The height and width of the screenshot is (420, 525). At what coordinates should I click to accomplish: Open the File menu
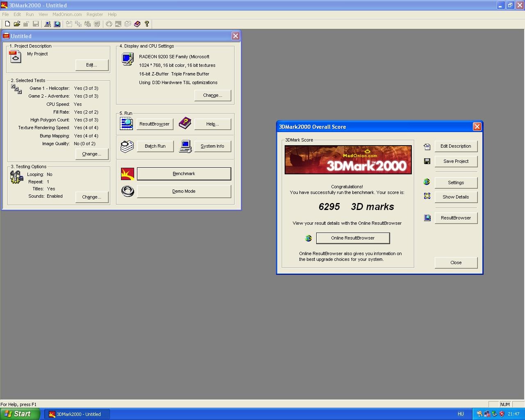pos(5,14)
